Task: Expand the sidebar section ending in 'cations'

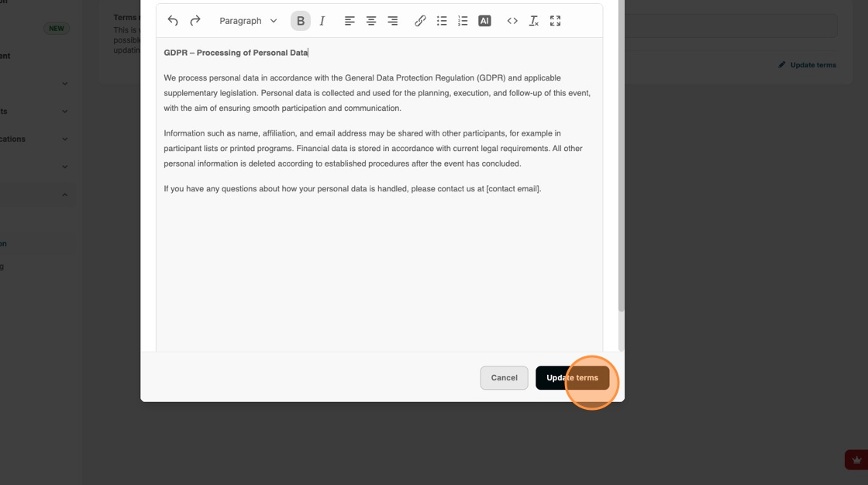Action: pyautogui.click(x=65, y=139)
